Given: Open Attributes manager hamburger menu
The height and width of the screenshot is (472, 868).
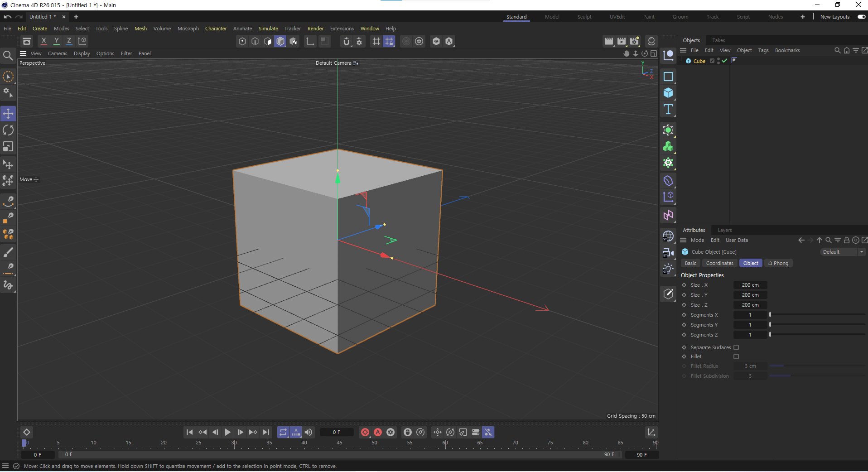Looking at the screenshot, I should pos(684,240).
